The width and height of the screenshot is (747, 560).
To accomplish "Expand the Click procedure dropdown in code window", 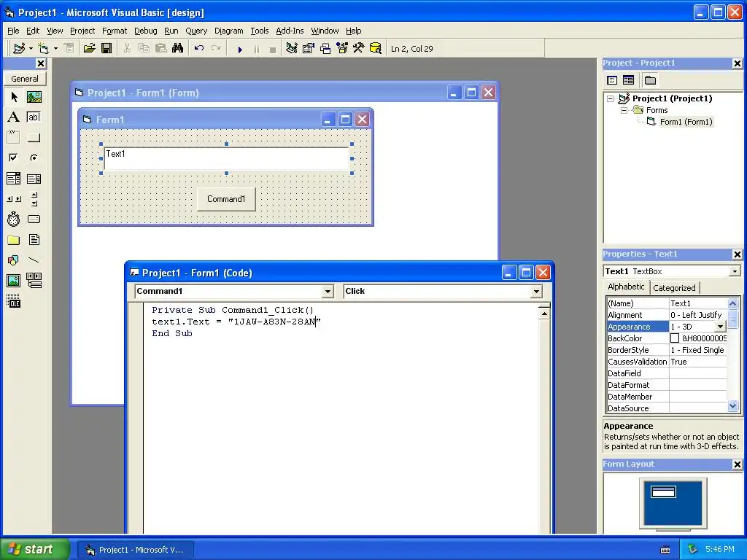I will coord(536,292).
